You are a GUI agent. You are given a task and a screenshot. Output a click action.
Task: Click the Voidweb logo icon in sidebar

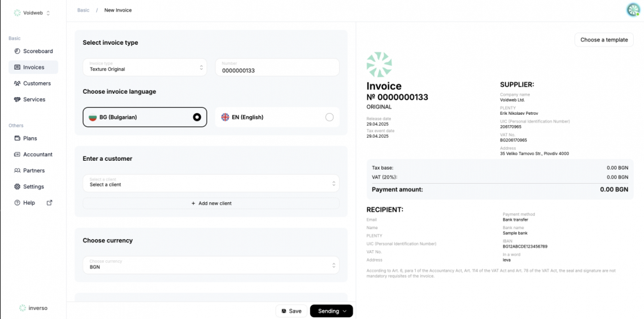(17, 13)
